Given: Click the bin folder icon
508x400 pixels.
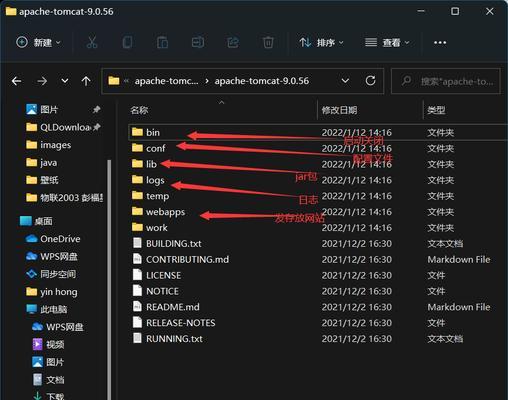Looking at the screenshot, I should [137, 132].
